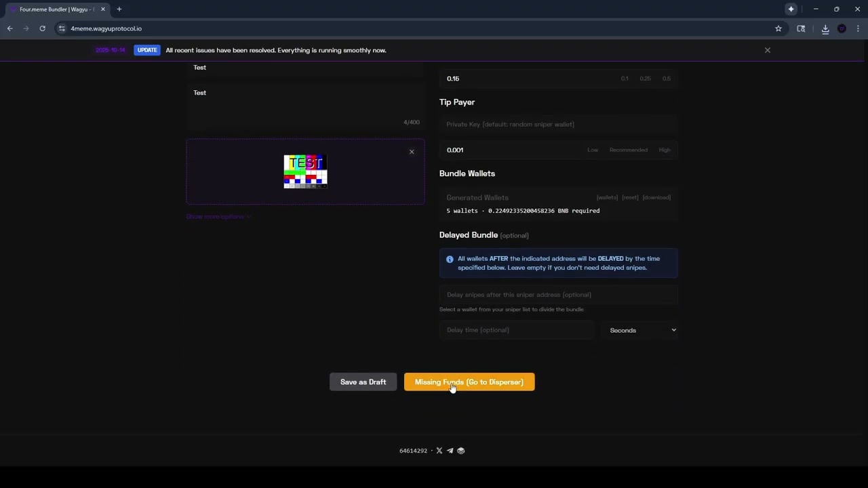Click the Test description text area

305,106
